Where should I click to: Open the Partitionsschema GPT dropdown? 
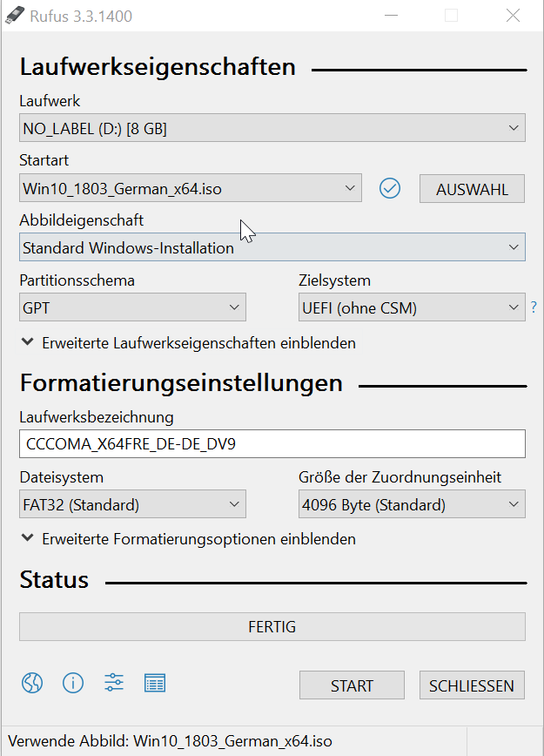132,307
